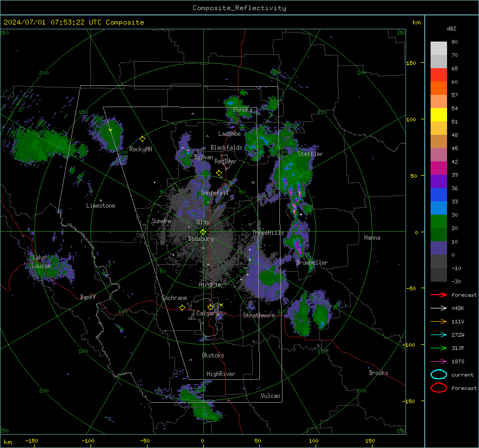The height and width of the screenshot is (448, 479).
Task: Click the Lake Louise label
Action: [42, 262]
